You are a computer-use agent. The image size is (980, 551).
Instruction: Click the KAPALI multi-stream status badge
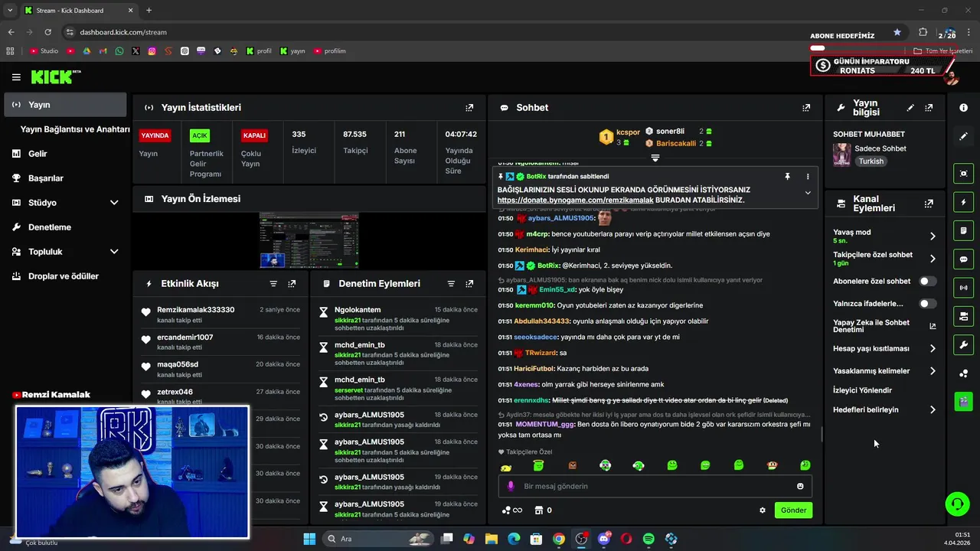coord(254,135)
